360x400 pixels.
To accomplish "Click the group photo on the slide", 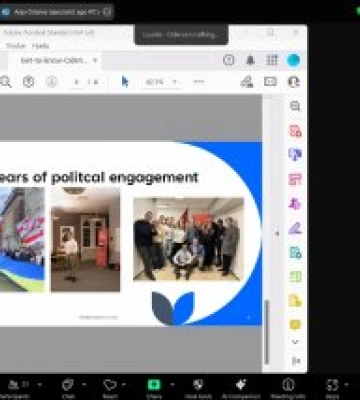I will [189, 239].
